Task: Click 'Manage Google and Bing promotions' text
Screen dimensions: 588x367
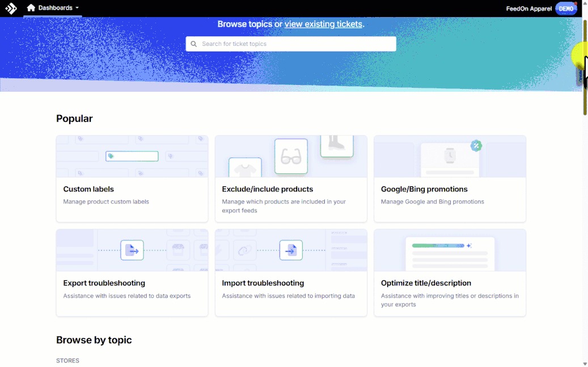Action: 433,202
